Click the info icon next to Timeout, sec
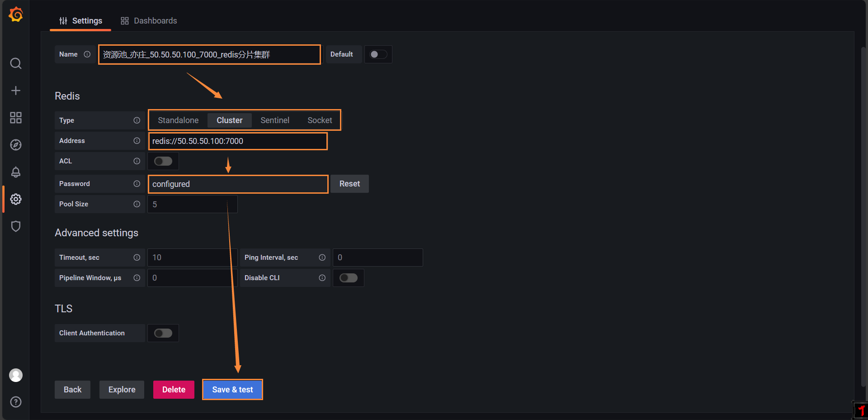 (137, 258)
